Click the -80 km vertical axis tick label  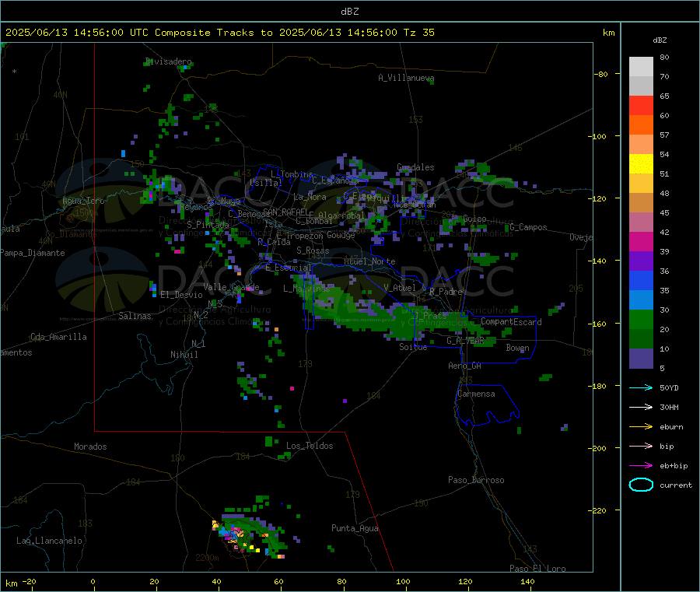tap(601, 74)
